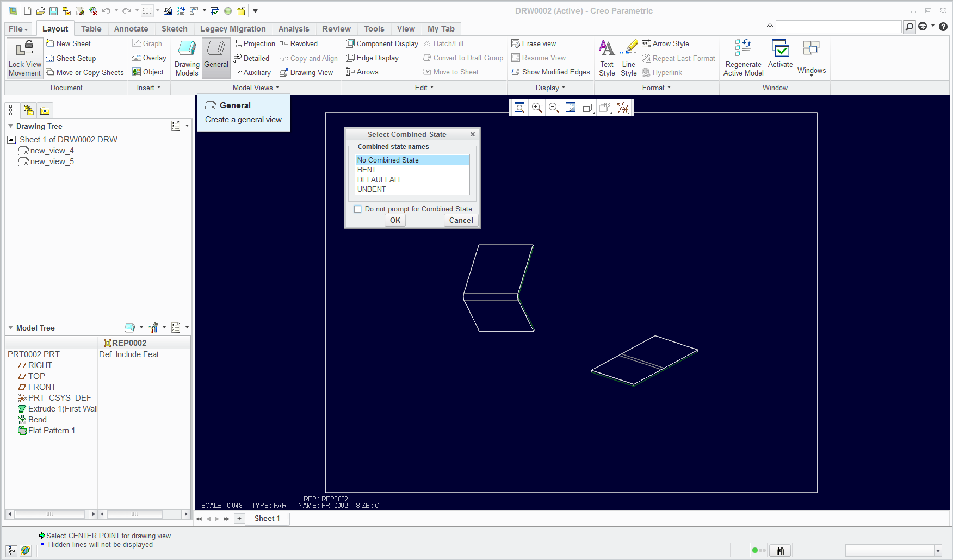The image size is (953, 560).
Task: Open Text Style
Action: 607,58
